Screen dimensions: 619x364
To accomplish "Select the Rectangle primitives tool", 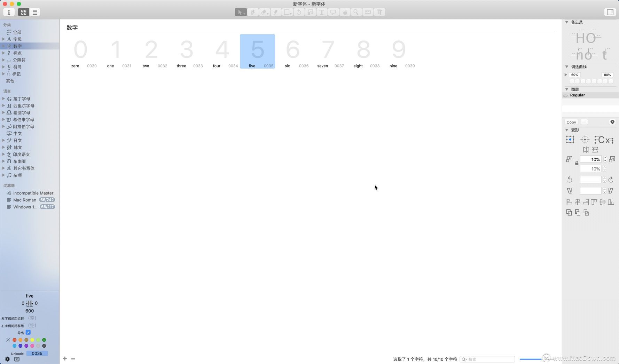I will [287, 12].
